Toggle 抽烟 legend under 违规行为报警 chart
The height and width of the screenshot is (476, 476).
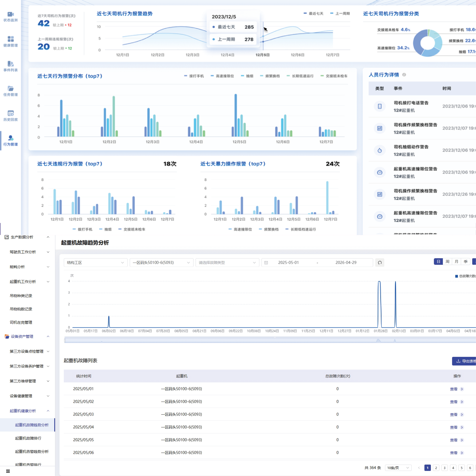tap(105, 229)
